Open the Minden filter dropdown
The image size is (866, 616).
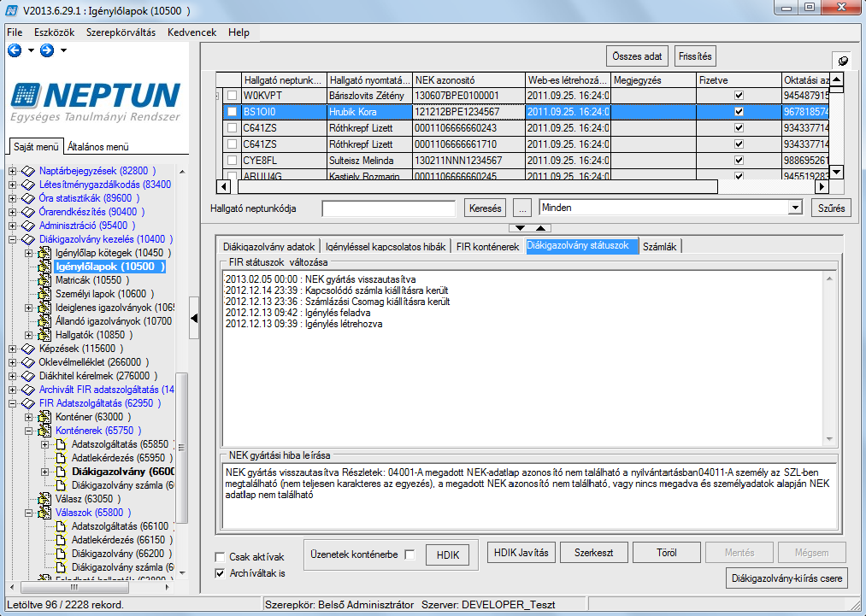(x=795, y=208)
